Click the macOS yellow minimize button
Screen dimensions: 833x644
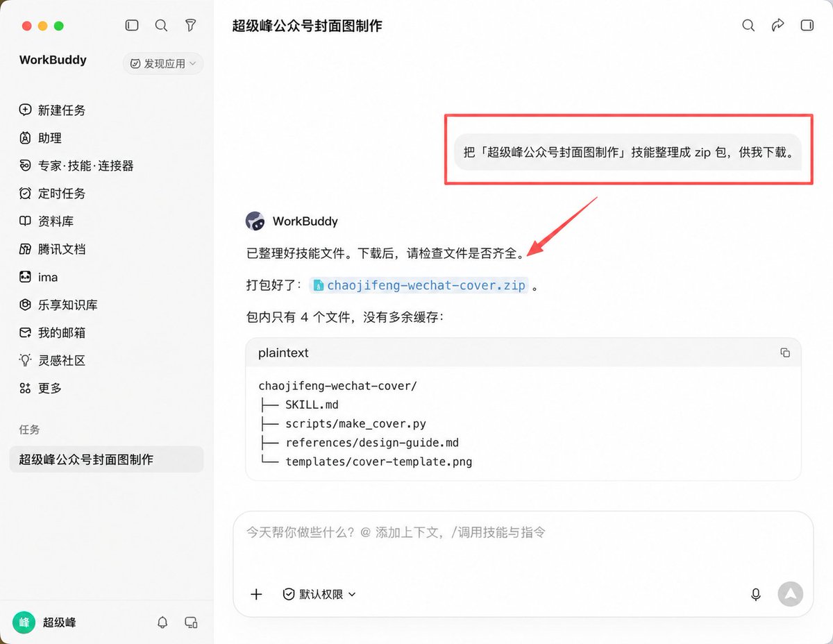point(43,26)
